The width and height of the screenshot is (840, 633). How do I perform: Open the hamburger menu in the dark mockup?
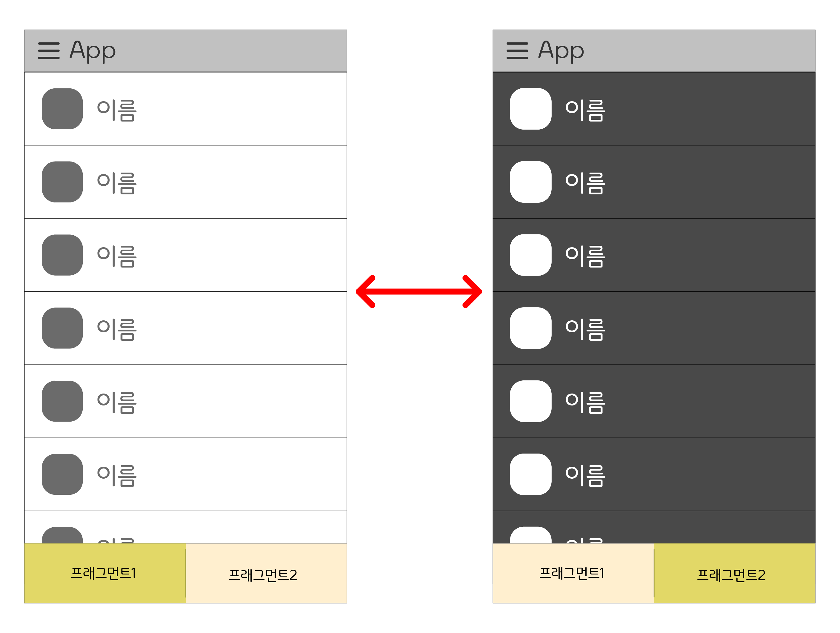pyautogui.click(x=517, y=51)
